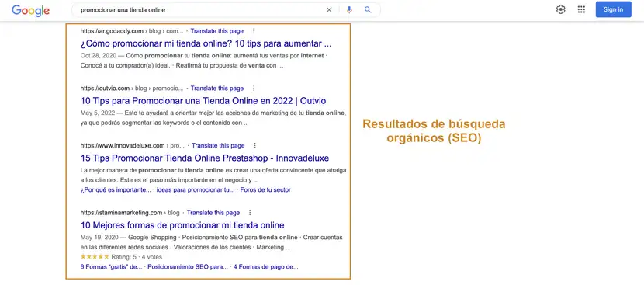Click the star rating of the staminamarketing result
The height and width of the screenshot is (285, 644).
tap(95, 257)
